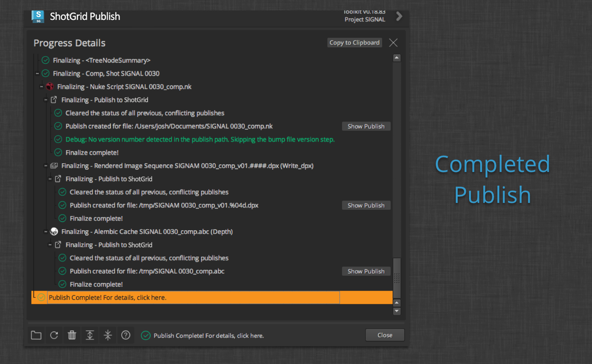Click the vertical scrollbar thumb in the progress list
Screen dimensions: 592x364
click(x=397, y=278)
